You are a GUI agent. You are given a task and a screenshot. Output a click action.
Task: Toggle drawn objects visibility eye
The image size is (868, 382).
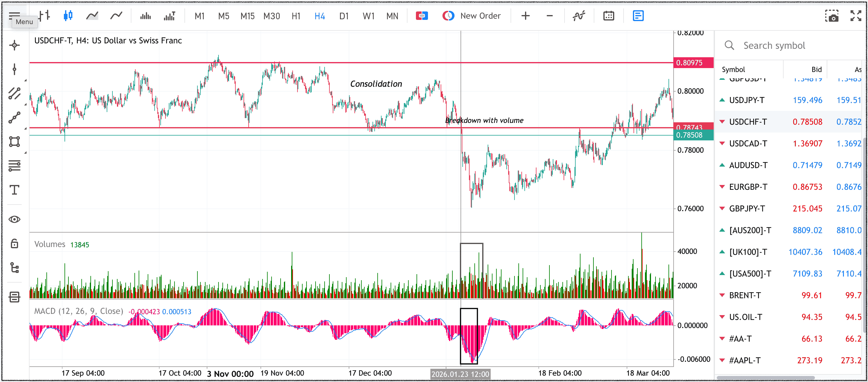(14, 219)
